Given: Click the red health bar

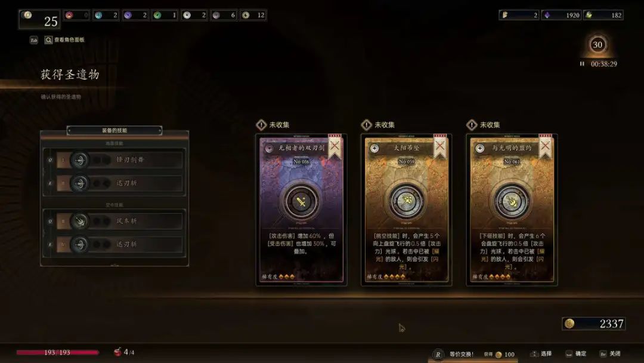Looking at the screenshot, I should click(57, 352).
